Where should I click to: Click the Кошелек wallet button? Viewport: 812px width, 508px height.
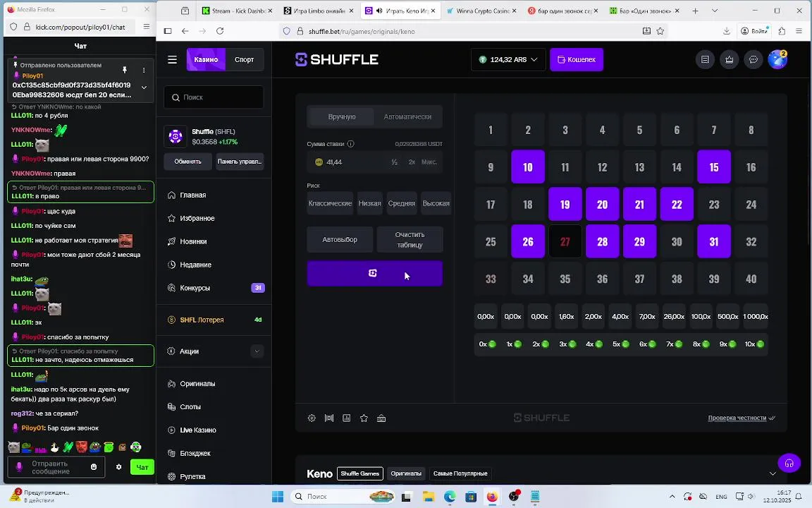[x=577, y=59]
